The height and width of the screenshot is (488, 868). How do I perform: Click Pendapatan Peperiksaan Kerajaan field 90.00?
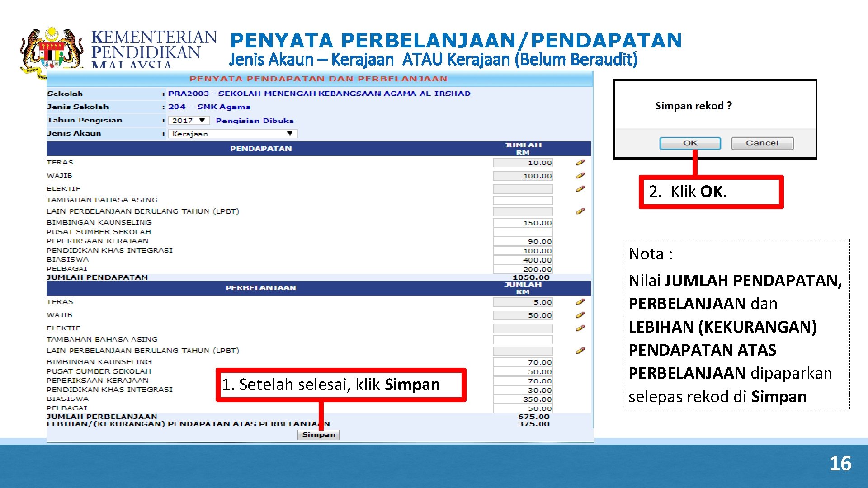pos(523,241)
